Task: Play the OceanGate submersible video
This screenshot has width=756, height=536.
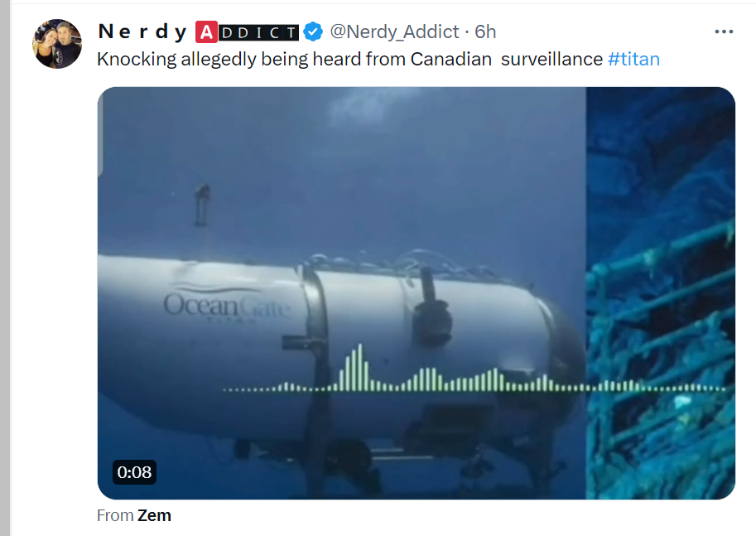Action: [x=416, y=292]
